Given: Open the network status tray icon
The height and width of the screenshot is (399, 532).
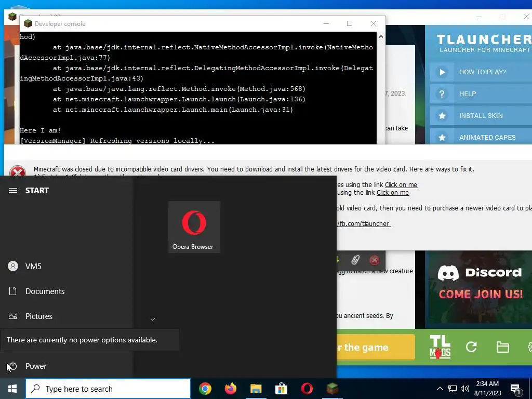Looking at the screenshot, I should (453, 389).
